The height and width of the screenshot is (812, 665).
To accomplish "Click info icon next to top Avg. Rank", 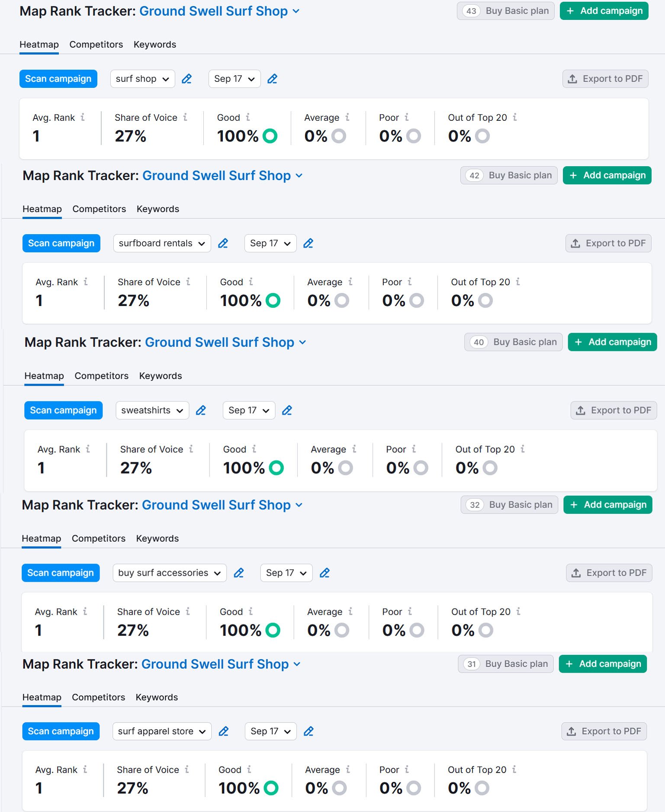I will pos(83,117).
